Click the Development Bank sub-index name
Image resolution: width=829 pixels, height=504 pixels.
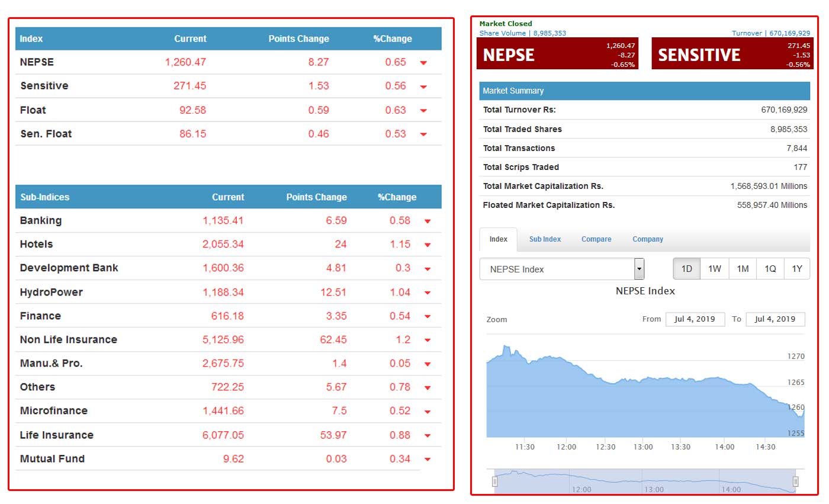tap(69, 268)
